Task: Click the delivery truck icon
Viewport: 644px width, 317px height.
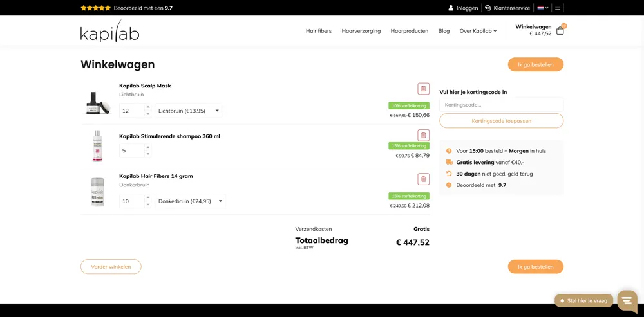Action: pos(449,163)
